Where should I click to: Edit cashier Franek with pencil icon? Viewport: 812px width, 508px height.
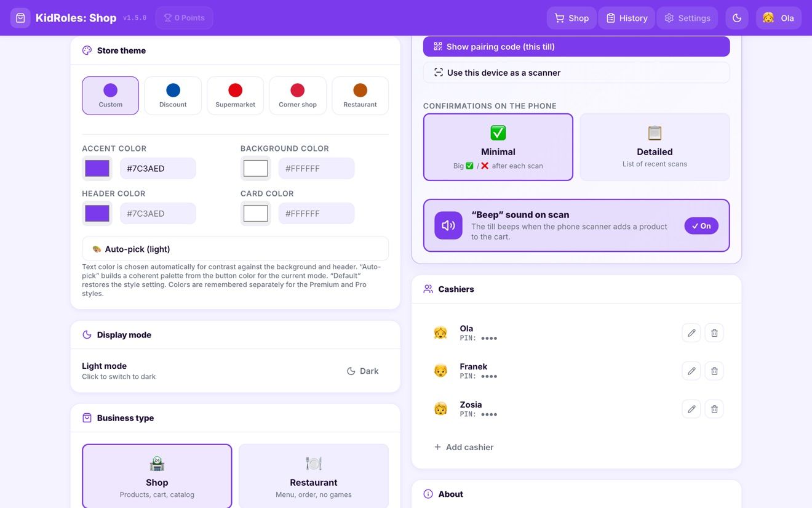click(691, 371)
